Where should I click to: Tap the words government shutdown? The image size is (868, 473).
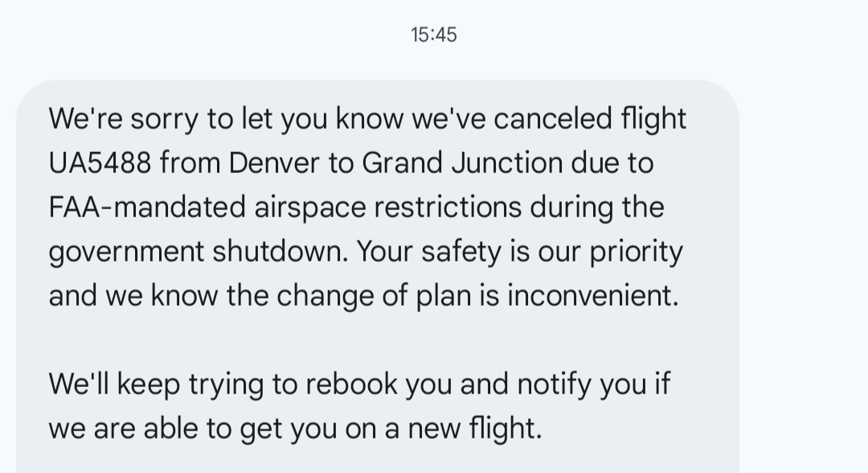(x=199, y=252)
